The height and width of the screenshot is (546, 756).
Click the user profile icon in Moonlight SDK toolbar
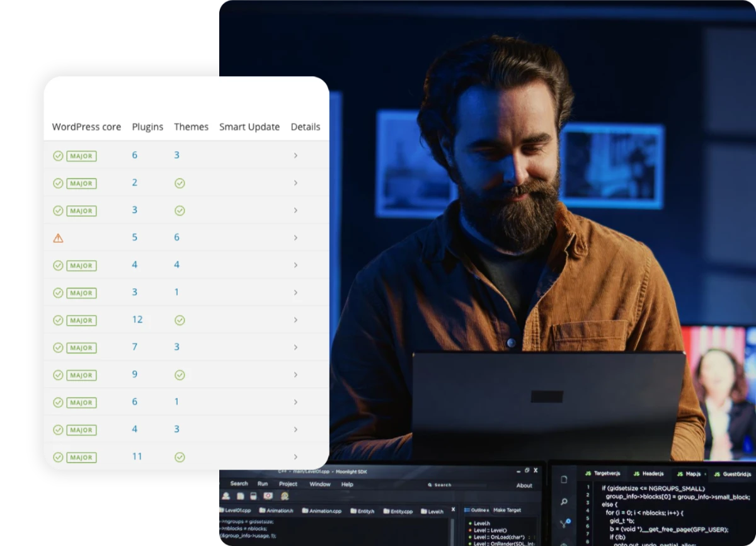click(x=226, y=496)
